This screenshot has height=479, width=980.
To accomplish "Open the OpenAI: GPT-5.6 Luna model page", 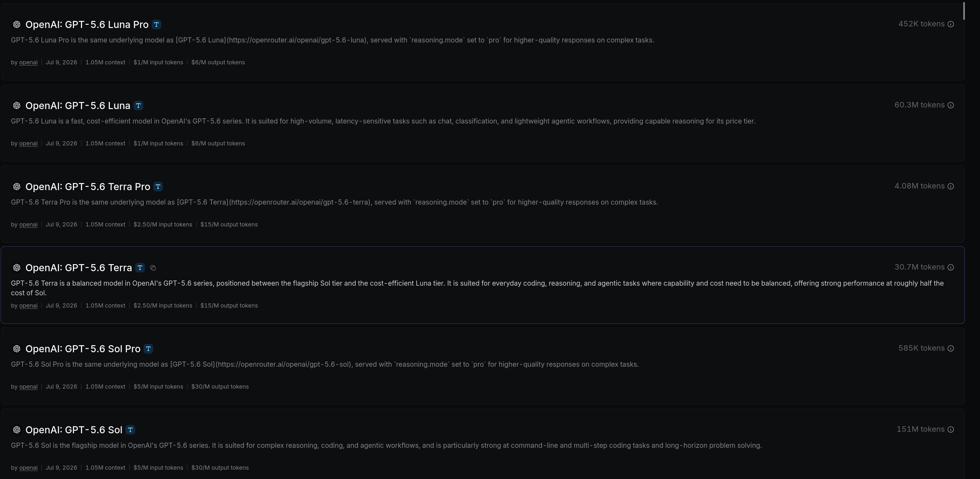I will click(x=78, y=106).
